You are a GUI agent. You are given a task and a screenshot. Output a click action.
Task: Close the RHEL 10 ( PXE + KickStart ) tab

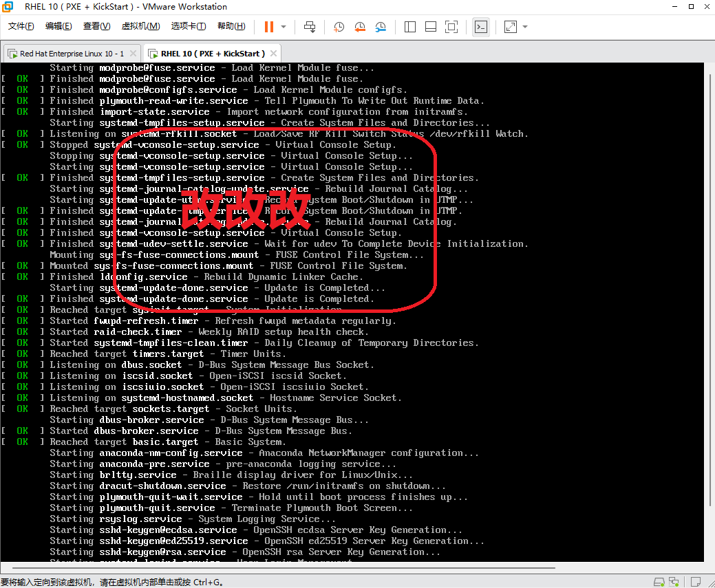pyautogui.click(x=274, y=54)
